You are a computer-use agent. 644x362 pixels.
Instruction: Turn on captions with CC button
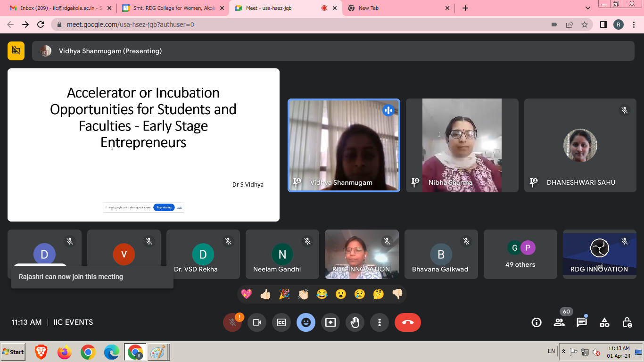coord(281,322)
